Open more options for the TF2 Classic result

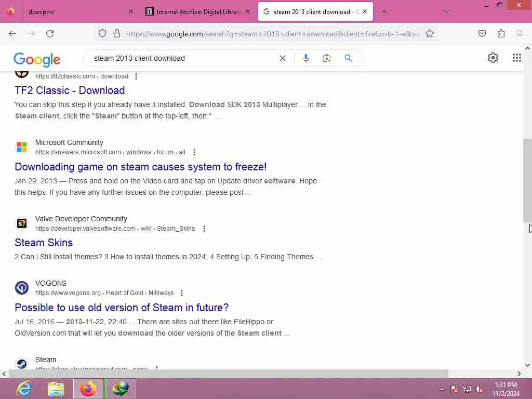(136, 76)
